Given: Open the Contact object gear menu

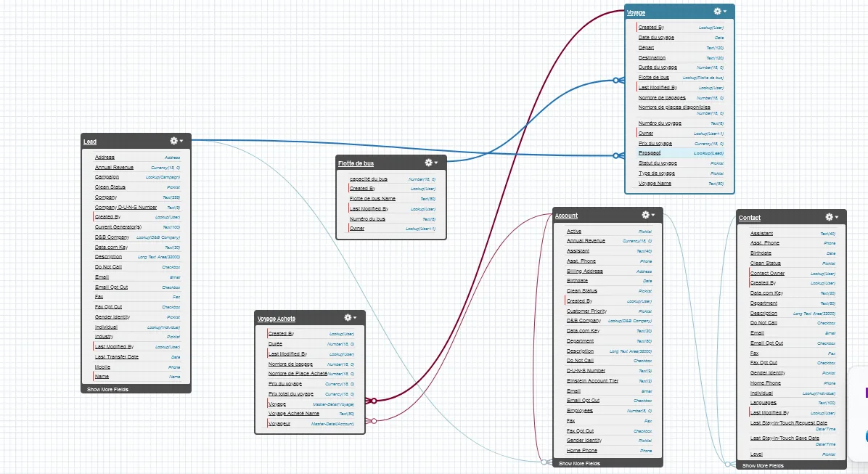Looking at the screenshot, I should tap(832, 217).
